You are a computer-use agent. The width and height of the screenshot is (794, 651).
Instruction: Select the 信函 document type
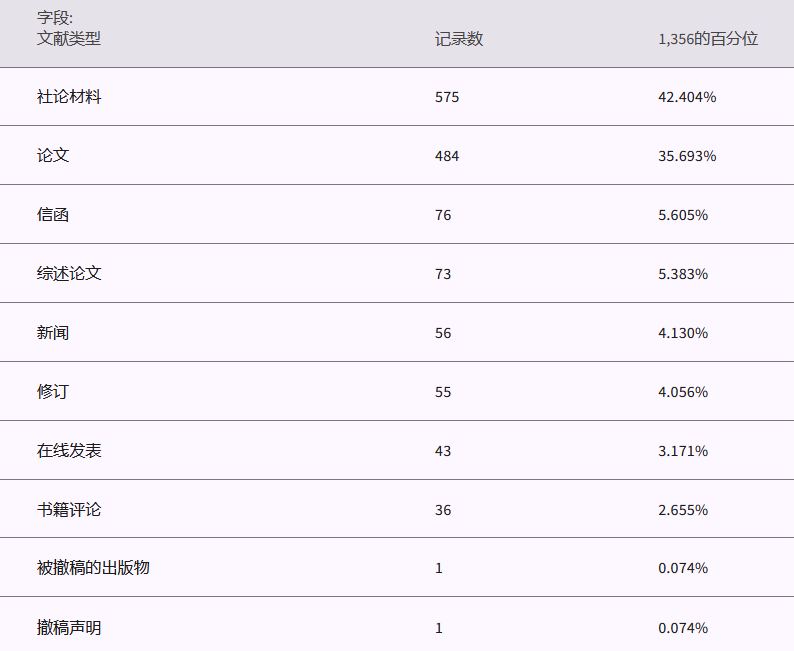(53, 215)
